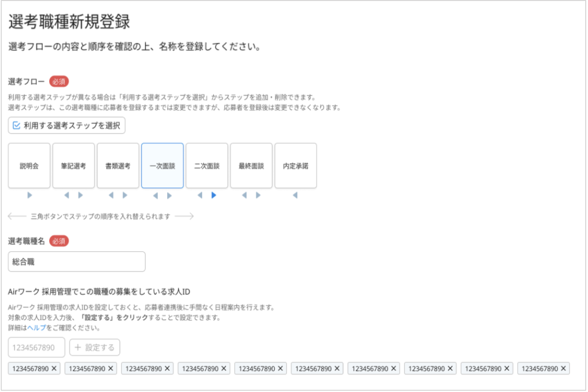Move 二次面談 step right with triangle

click(214, 195)
